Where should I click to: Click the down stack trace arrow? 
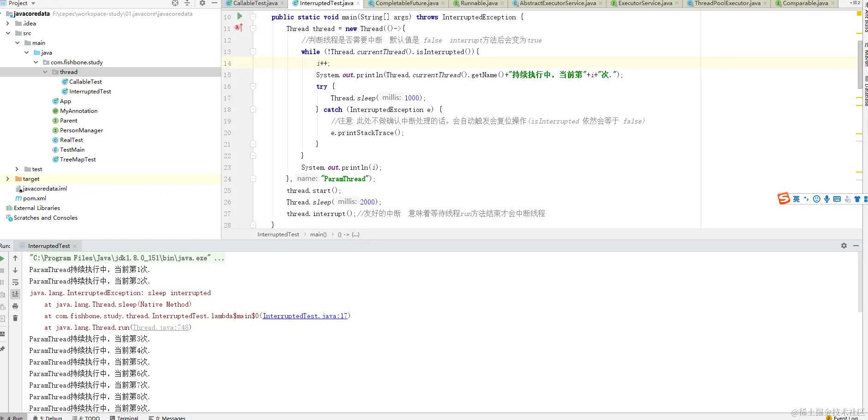[15, 270]
